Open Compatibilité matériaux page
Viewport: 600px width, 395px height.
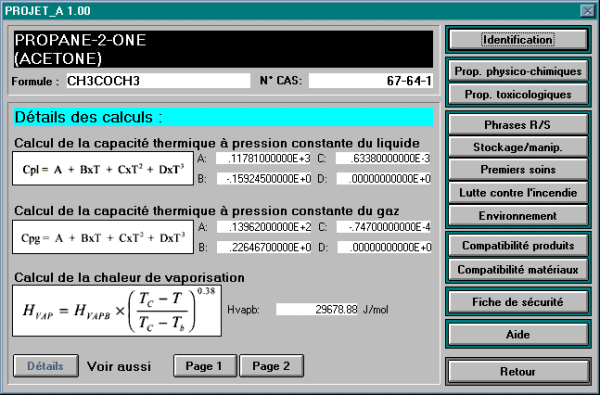pos(518,269)
